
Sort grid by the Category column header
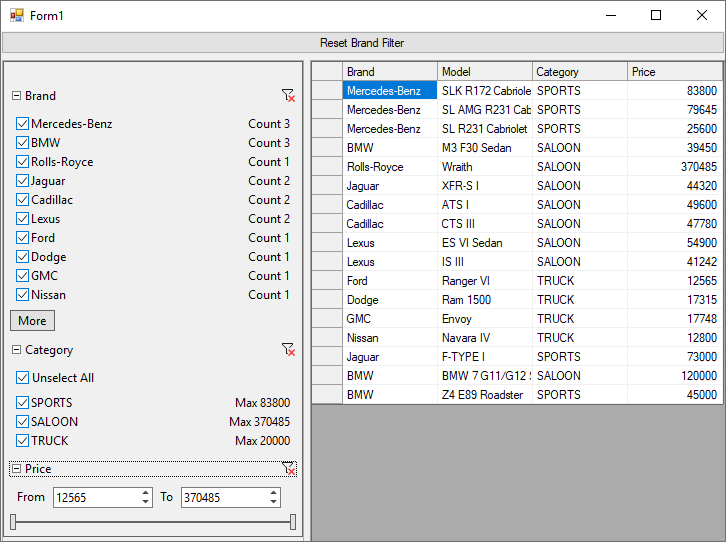point(580,72)
